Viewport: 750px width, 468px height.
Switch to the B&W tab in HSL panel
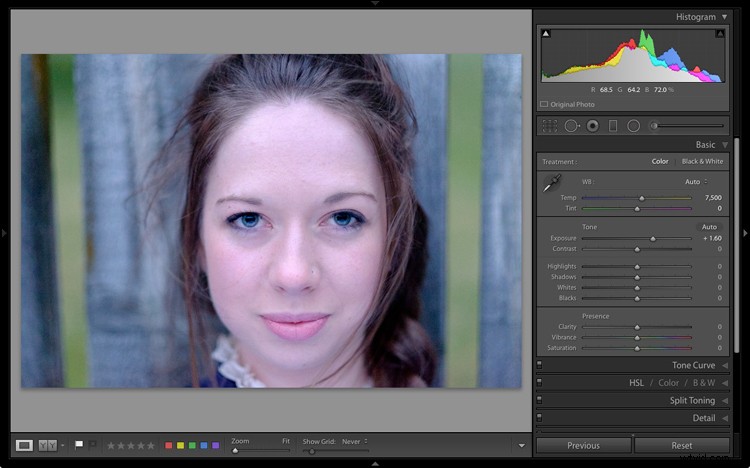704,383
